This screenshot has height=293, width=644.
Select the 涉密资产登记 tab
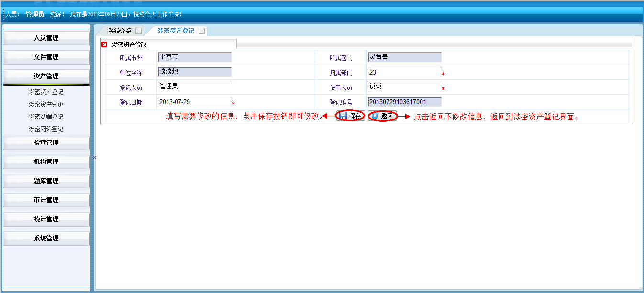pyautogui.click(x=176, y=31)
